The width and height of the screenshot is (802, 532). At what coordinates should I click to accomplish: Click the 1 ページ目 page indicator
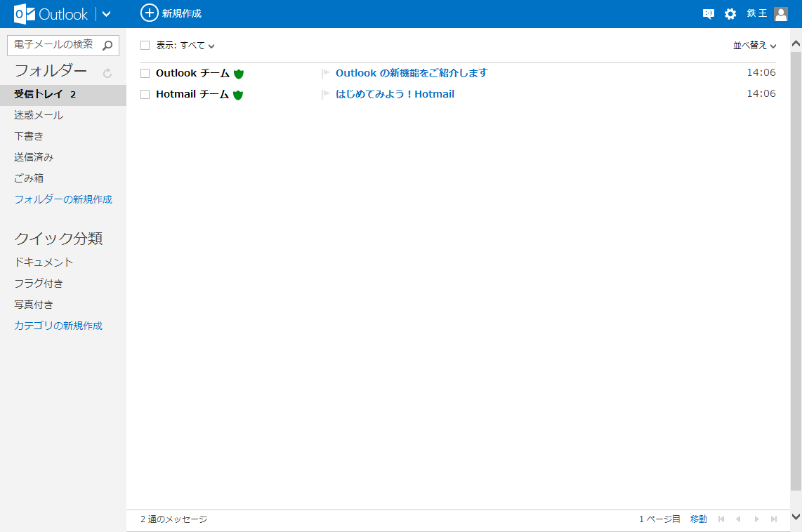pyautogui.click(x=659, y=519)
